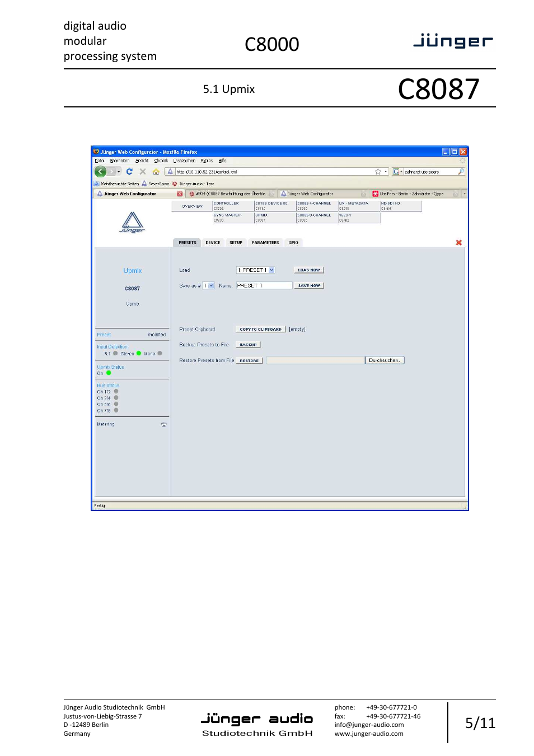Switch to the Ute Pörs Berlin Qype tab
534x756 pixels.
[x=415, y=194]
